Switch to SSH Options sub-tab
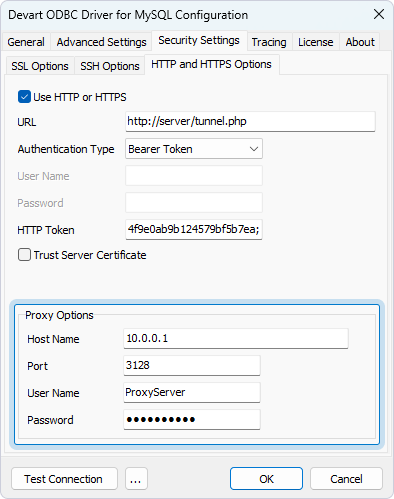The width and height of the screenshot is (394, 499). pos(110,66)
